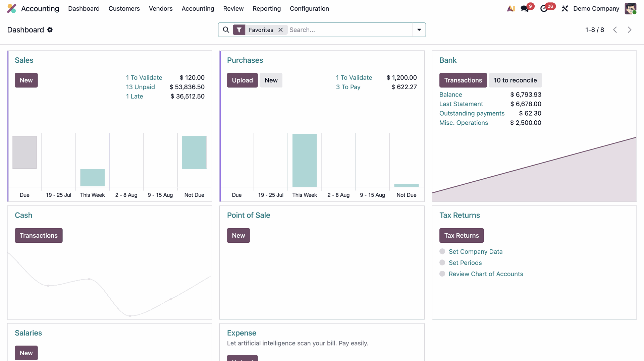The height and width of the screenshot is (361, 644).
Task: Create New invoice in Sales card
Action: click(26, 80)
